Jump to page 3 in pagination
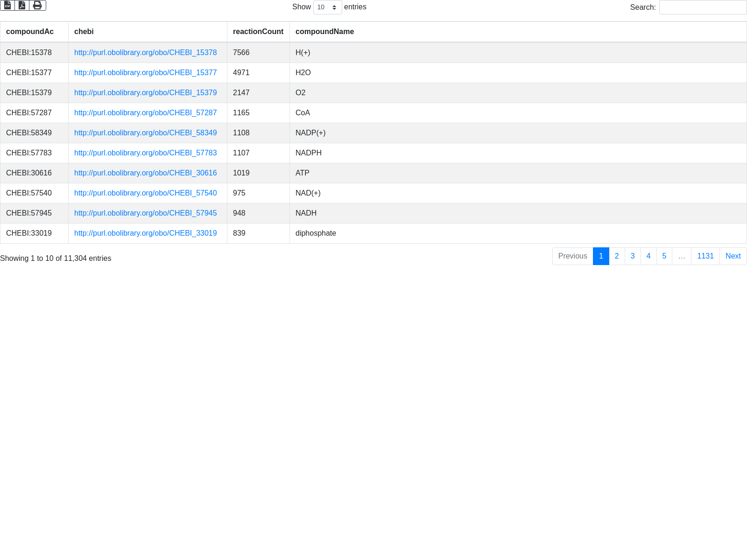 tap(633, 256)
